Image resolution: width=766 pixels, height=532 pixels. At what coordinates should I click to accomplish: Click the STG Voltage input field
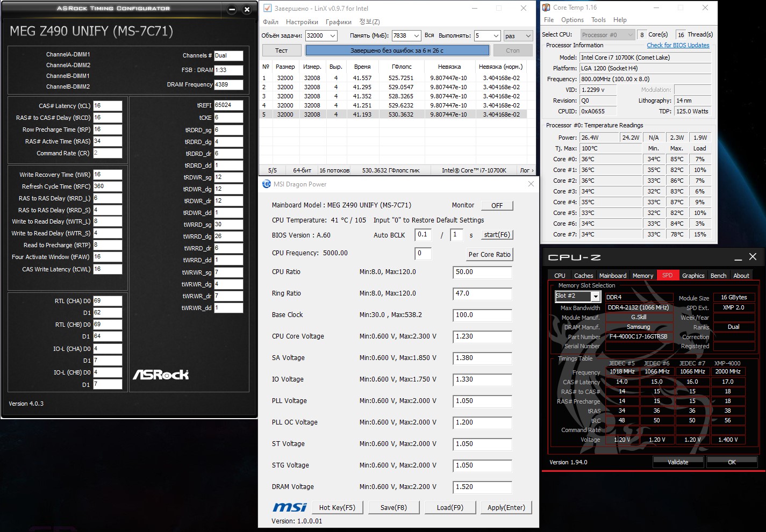pos(482,466)
